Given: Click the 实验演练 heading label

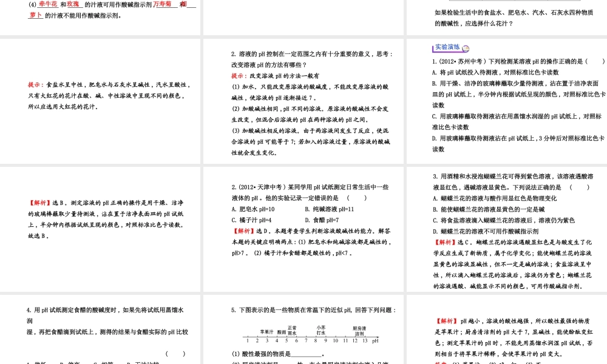Looking at the screenshot, I should (x=447, y=47).
